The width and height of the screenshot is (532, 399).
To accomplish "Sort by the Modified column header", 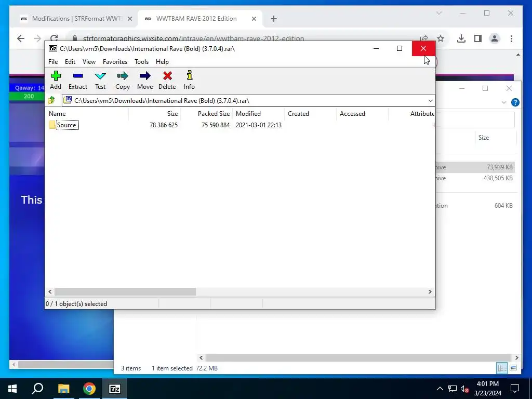I will coord(259,114).
